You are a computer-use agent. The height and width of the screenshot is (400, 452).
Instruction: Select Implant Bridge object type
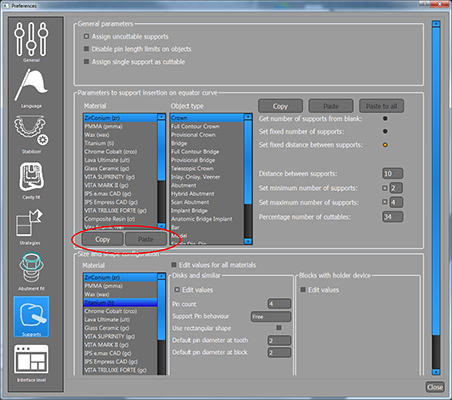[207, 211]
